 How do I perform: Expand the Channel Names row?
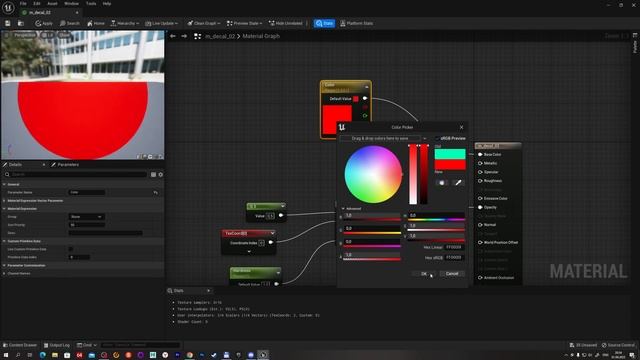pos(4,273)
